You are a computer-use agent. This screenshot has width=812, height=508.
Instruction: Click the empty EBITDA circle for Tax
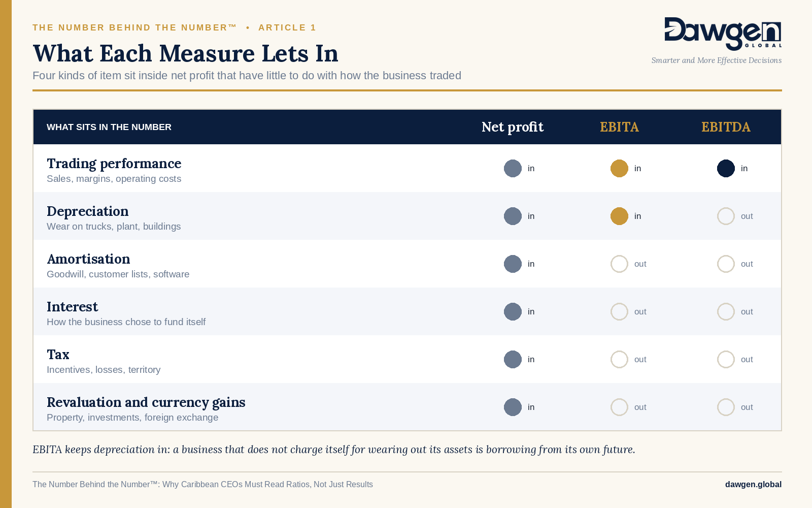pyautogui.click(x=726, y=359)
